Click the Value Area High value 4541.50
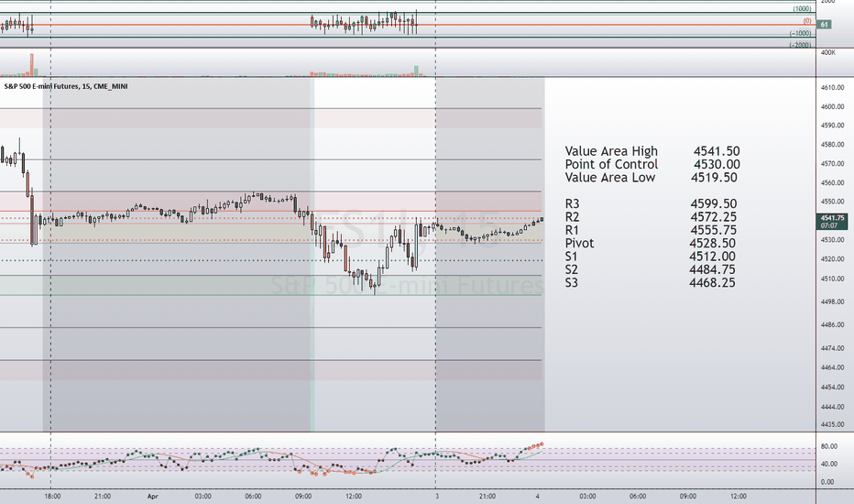The width and height of the screenshot is (854, 504). (717, 151)
